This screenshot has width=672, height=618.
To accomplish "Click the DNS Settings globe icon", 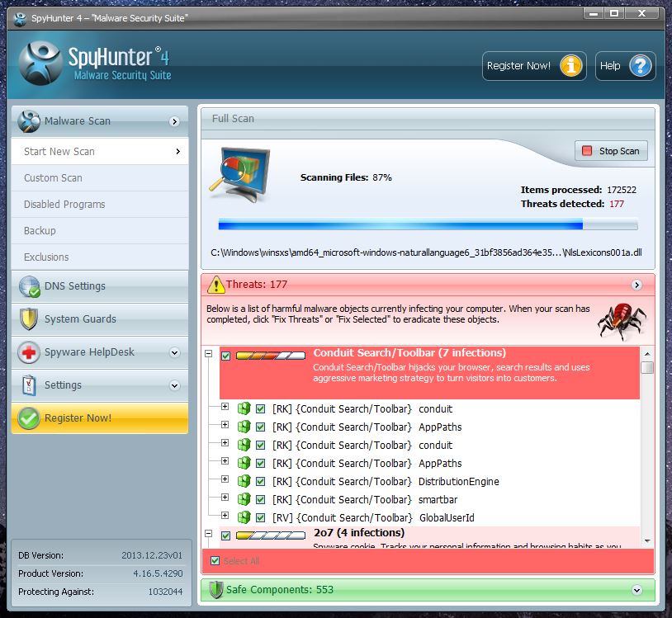I will [30, 286].
